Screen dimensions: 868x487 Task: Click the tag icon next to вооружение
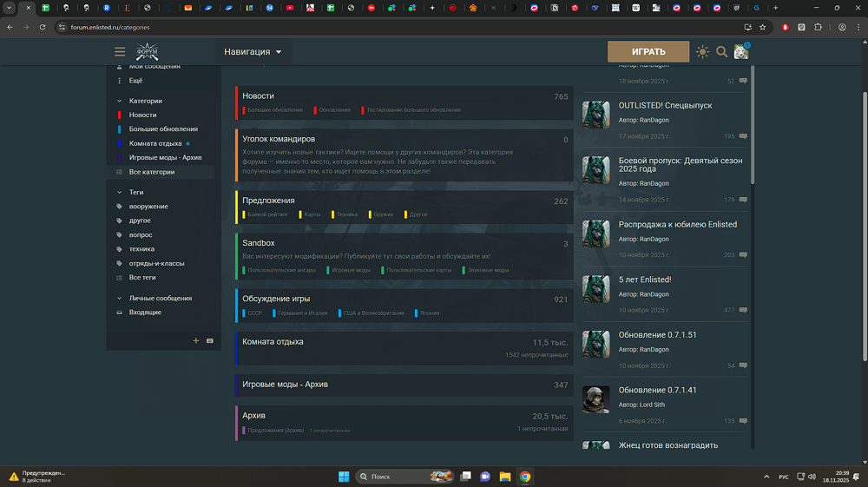(120, 207)
